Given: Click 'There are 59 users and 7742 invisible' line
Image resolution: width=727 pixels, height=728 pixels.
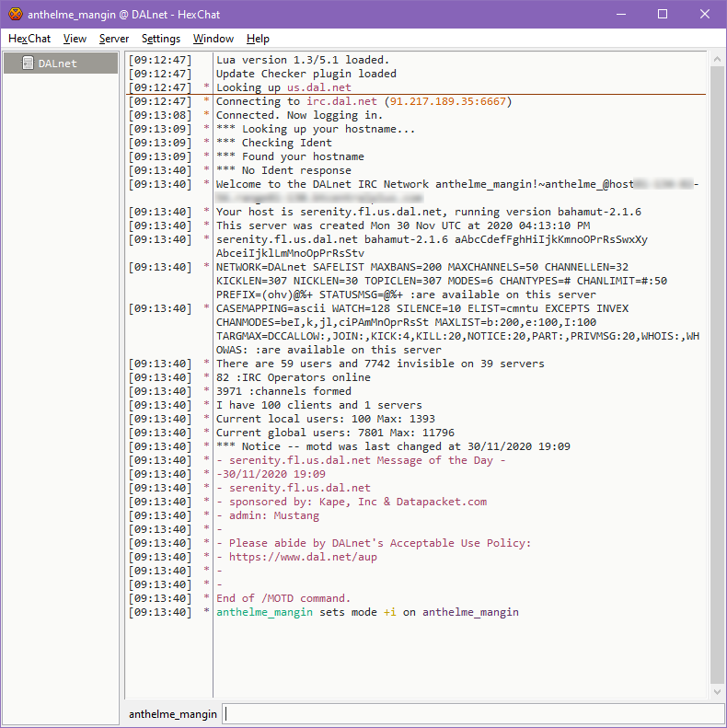Looking at the screenshot, I should [380, 364].
